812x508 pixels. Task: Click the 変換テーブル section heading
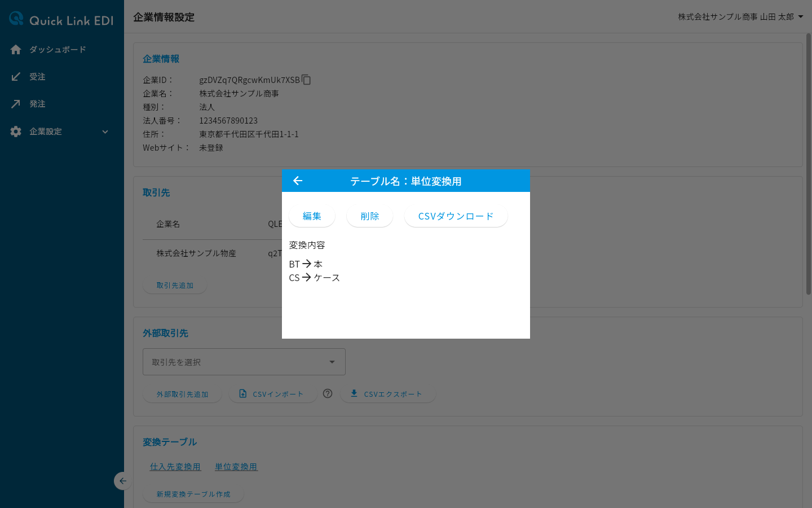(x=170, y=442)
